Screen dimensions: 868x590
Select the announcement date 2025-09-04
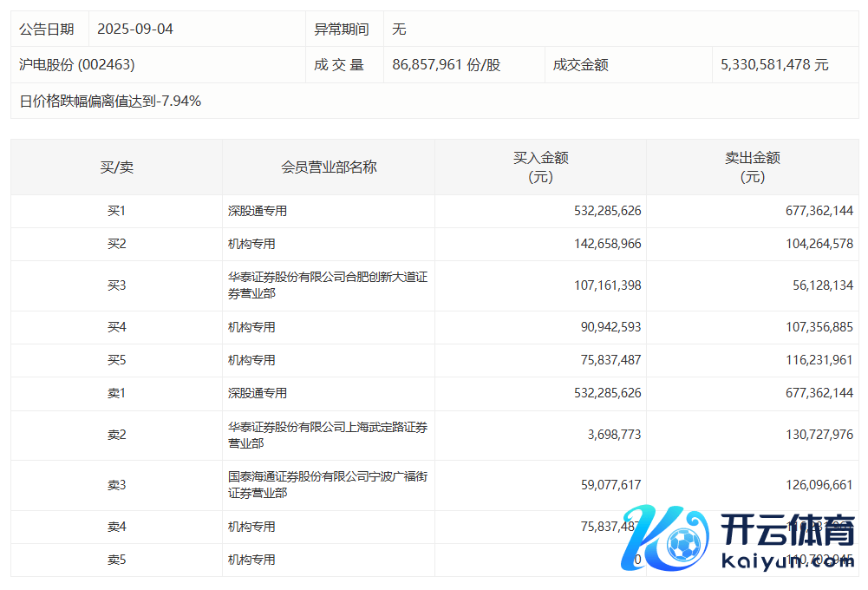click(135, 29)
